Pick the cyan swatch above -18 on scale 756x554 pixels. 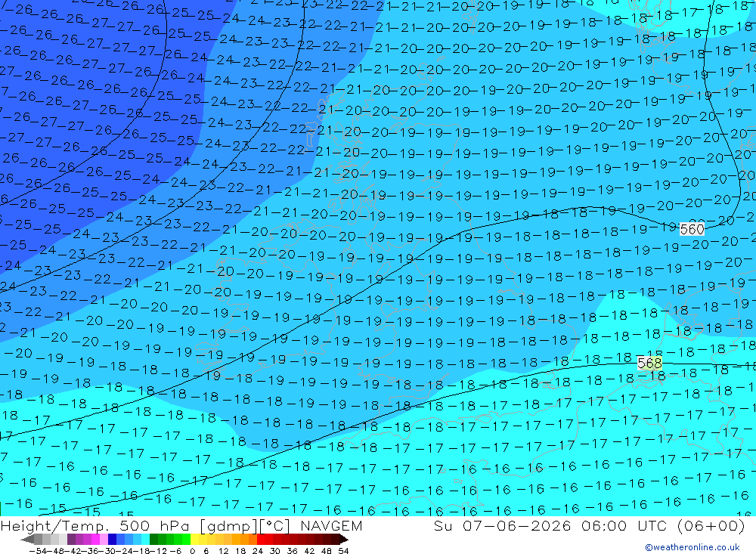(145, 540)
